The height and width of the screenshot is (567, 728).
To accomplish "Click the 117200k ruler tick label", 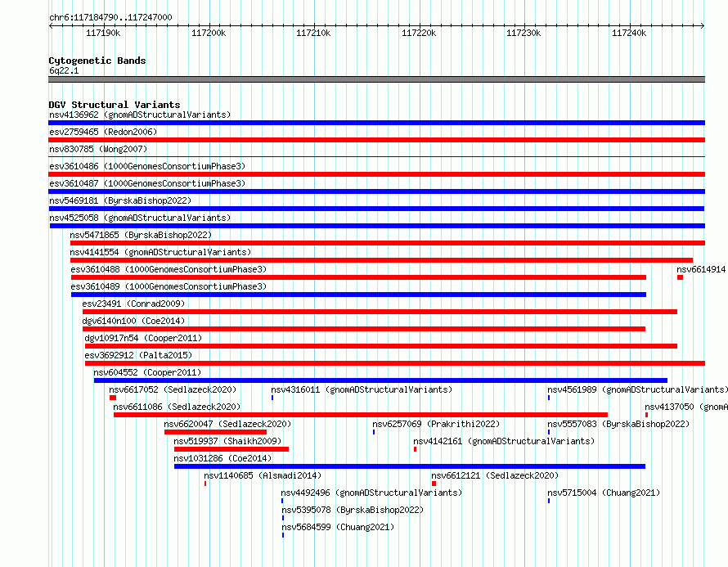I will pyautogui.click(x=209, y=34).
